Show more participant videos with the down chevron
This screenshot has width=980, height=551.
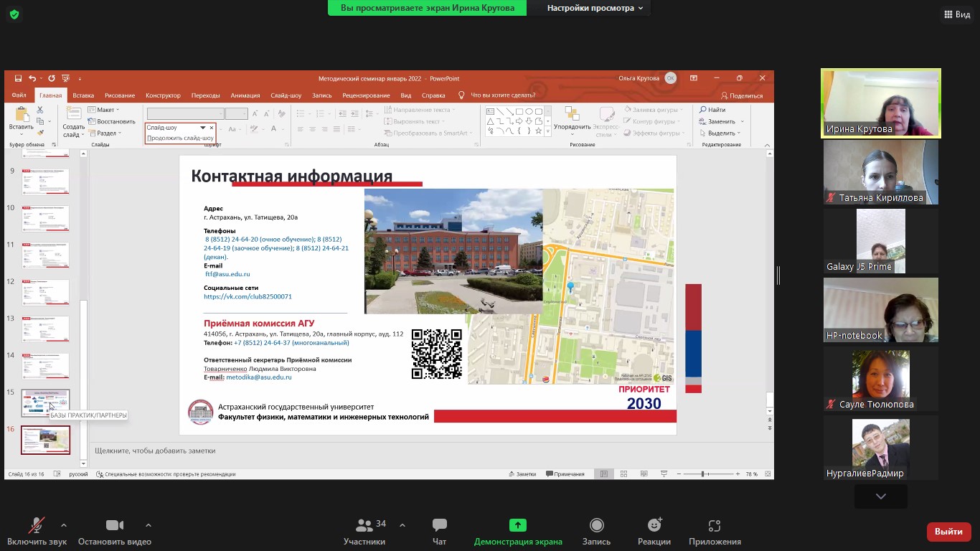(880, 496)
